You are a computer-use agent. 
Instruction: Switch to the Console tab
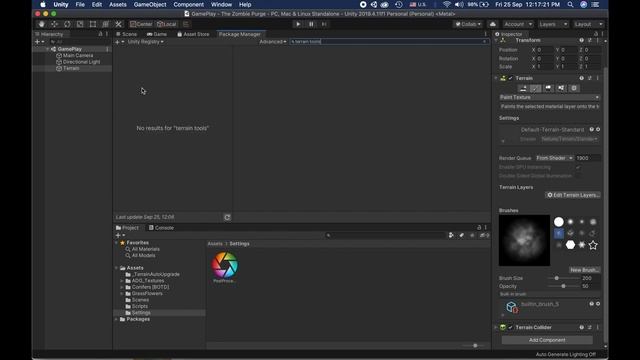161,228
